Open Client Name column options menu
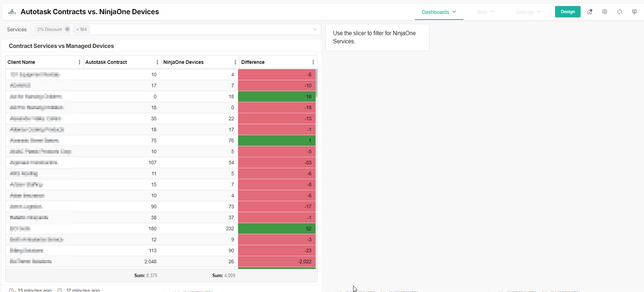This screenshot has width=644, height=292. [79, 62]
